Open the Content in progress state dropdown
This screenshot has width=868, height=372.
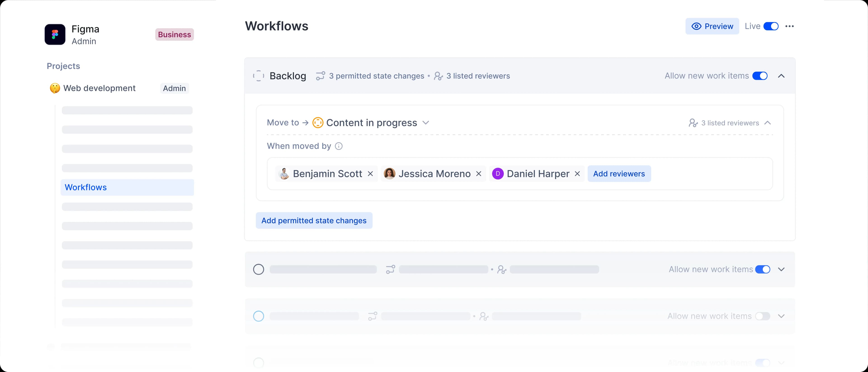[x=426, y=123]
